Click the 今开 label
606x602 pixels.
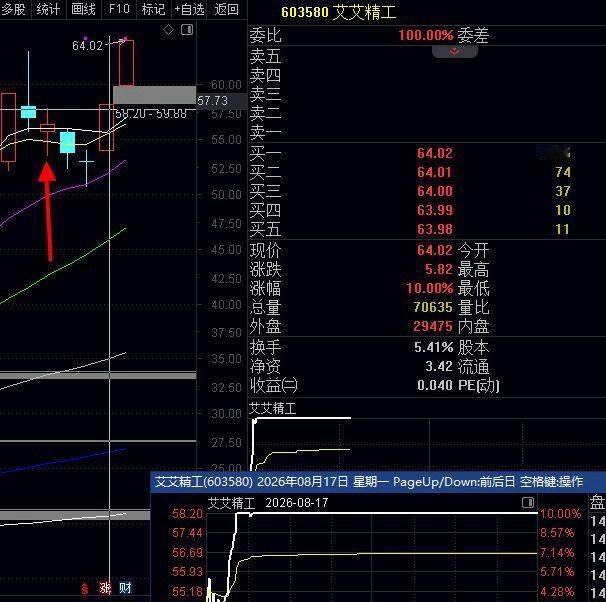tap(473, 250)
